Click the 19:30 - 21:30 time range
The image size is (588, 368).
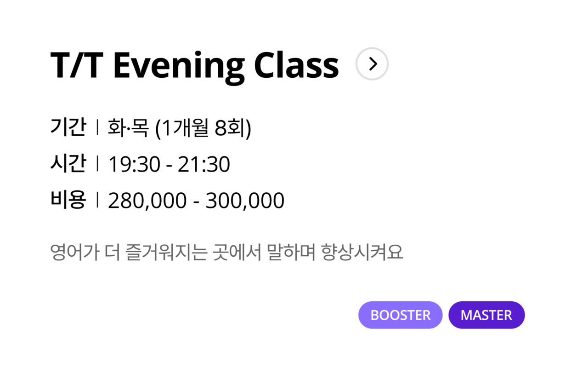pos(169,165)
